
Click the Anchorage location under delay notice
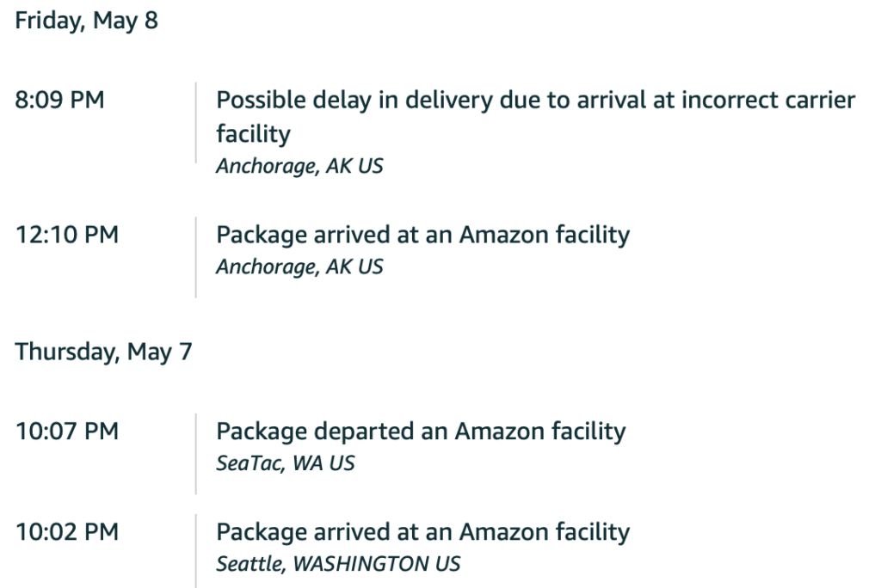click(299, 166)
